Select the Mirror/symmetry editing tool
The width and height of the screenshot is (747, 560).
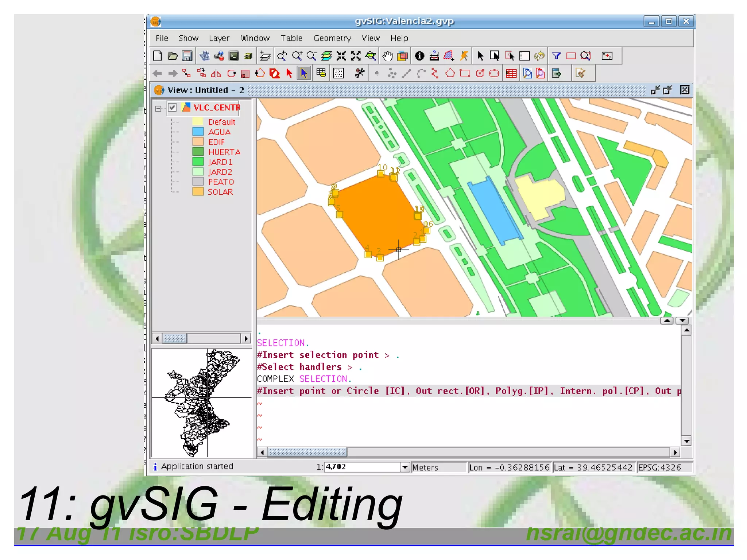point(216,74)
